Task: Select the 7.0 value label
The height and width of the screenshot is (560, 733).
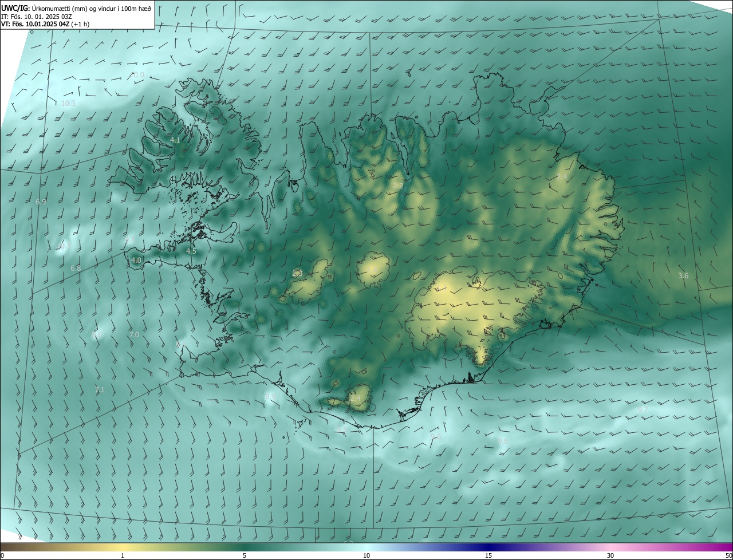Action: (x=134, y=334)
